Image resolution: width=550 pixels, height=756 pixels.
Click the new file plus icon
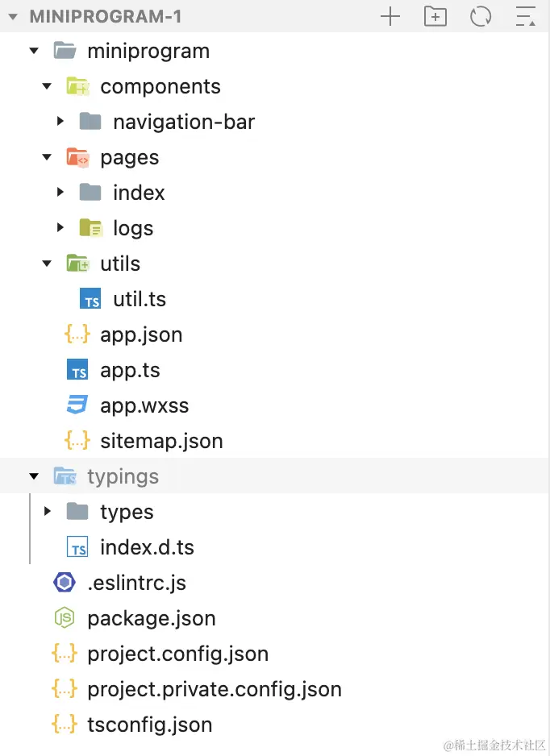click(390, 16)
